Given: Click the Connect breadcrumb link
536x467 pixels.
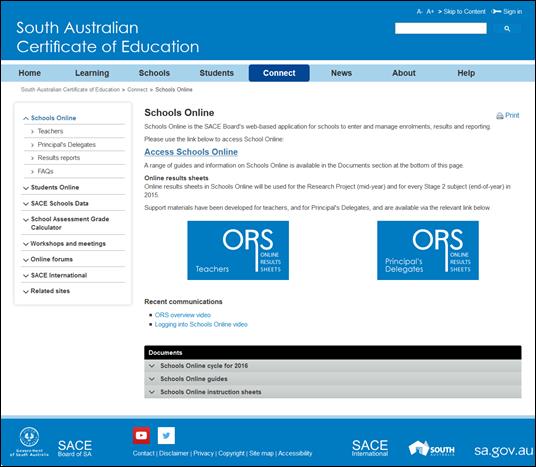Looking at the screenshot, I should click(137, 90).
